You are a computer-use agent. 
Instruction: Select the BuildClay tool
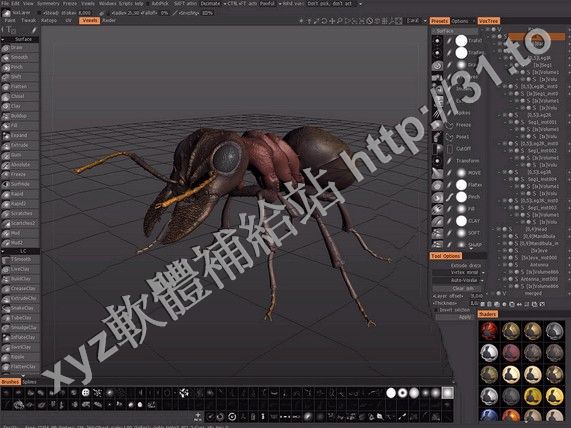coord(20,279)
